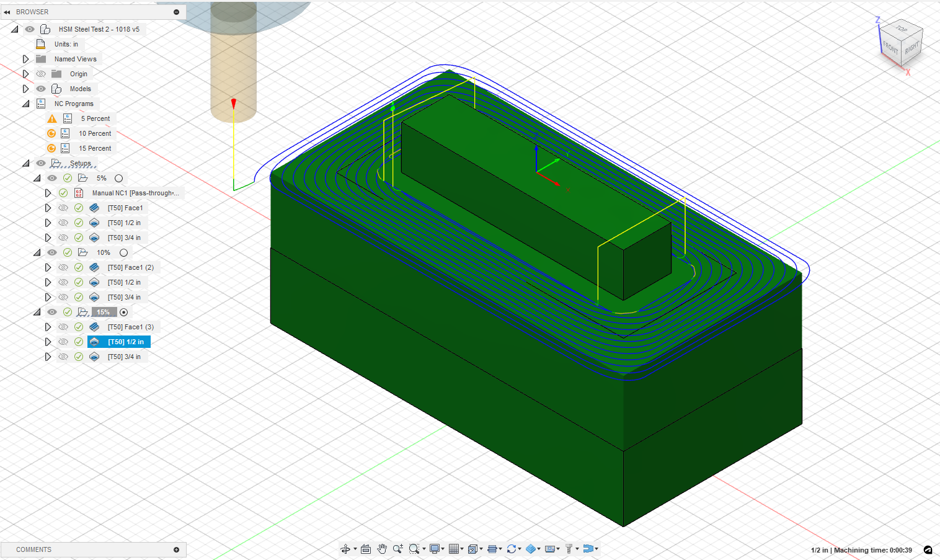Collapse the BROWSER panel
Image resolution: width=940 pixels, height=560 pixels.
click(7, 12)
